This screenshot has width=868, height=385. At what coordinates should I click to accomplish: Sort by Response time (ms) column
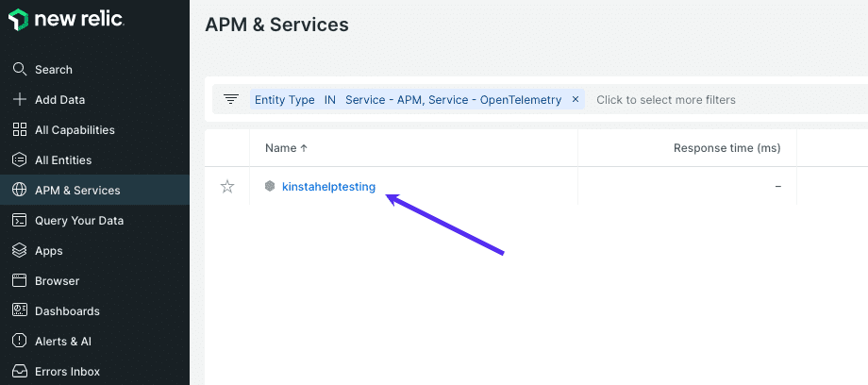point(726,148)
